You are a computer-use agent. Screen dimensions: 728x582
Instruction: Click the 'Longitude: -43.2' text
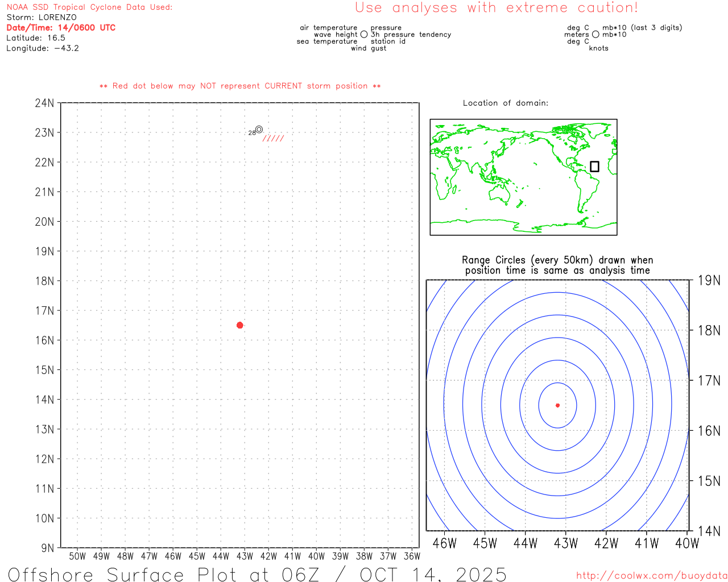click(x=43, y=48)
